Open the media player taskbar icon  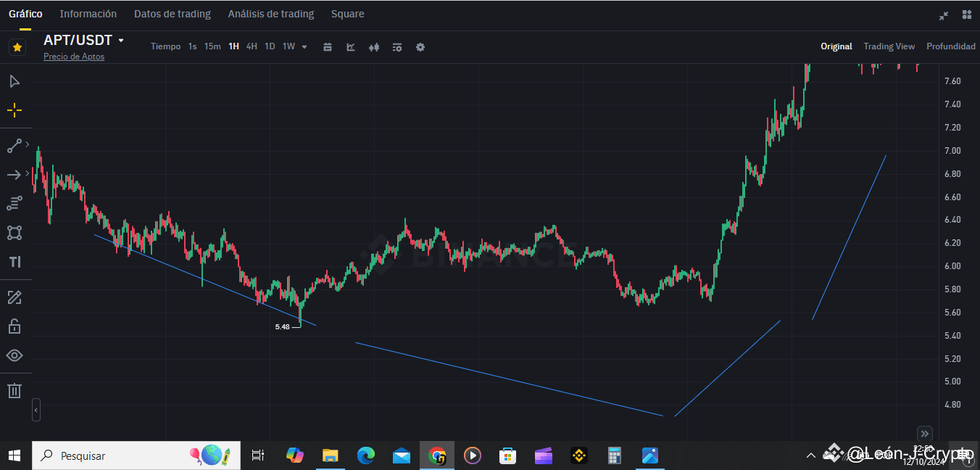click(473, 455)
